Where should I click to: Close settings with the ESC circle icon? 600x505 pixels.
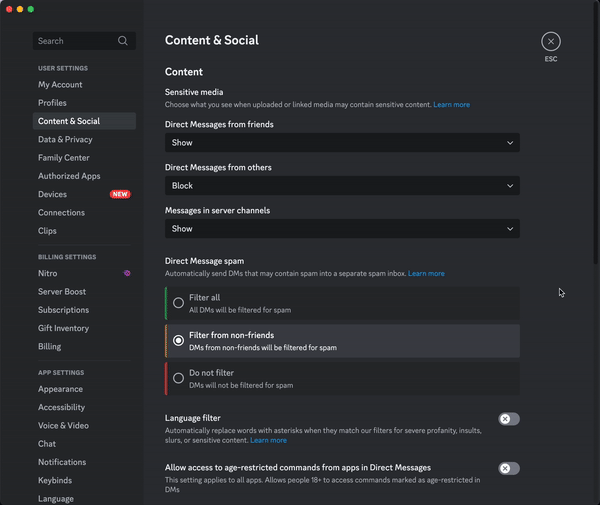click(x=551, y=41)
